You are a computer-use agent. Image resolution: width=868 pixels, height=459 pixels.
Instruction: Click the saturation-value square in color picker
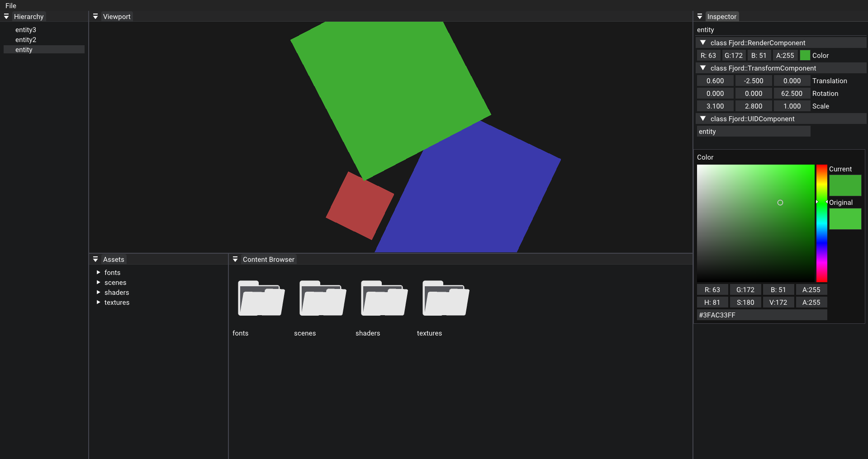pyautogui.click(x=755, y=223)
